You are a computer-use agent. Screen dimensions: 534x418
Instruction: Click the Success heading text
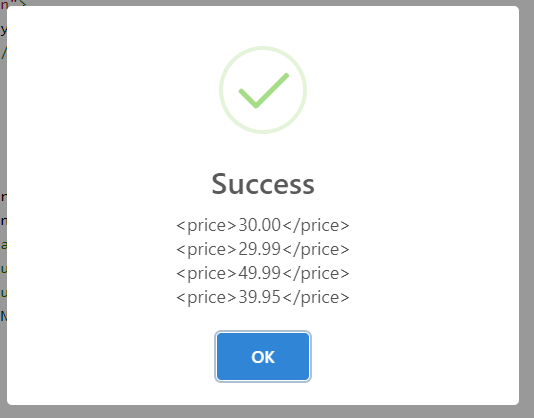click(263, 184)
